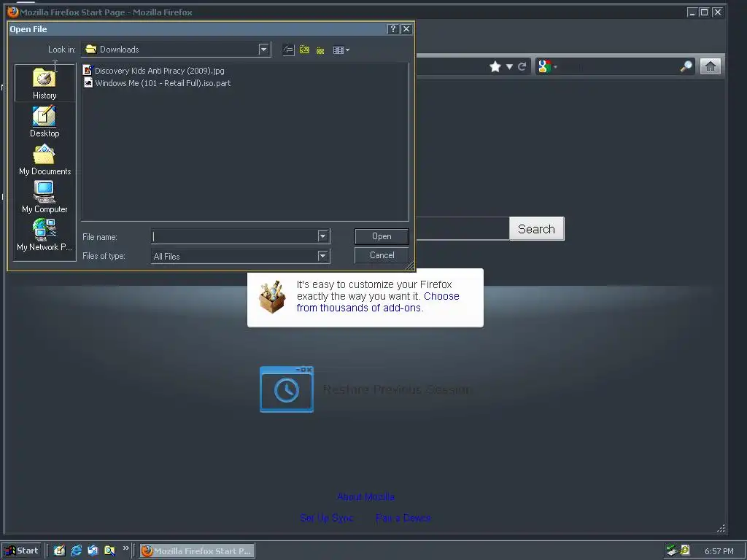This screenshot has height=560, width=747.
Task: Click the network tray icon
Action: coord(672,551)
